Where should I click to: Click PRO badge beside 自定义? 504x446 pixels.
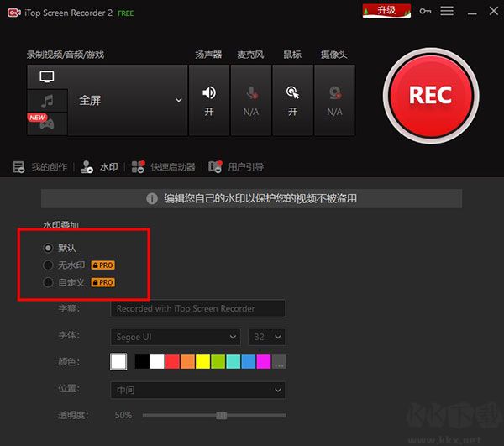click(102, 282)
